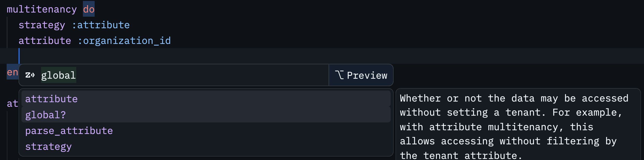Click the partially hidden 'end' keyword
The height and width of the screenshot is (160, 644).
pyautogui.click(x=12, y=72)
